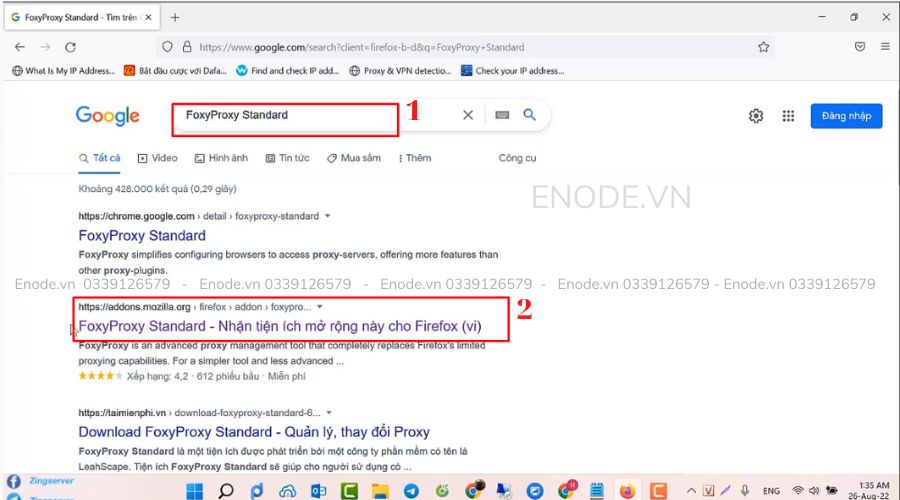Open 'Download FoxyProxy Standard' taimienphi link
900x500 pixels.
[x=254, y=432]
